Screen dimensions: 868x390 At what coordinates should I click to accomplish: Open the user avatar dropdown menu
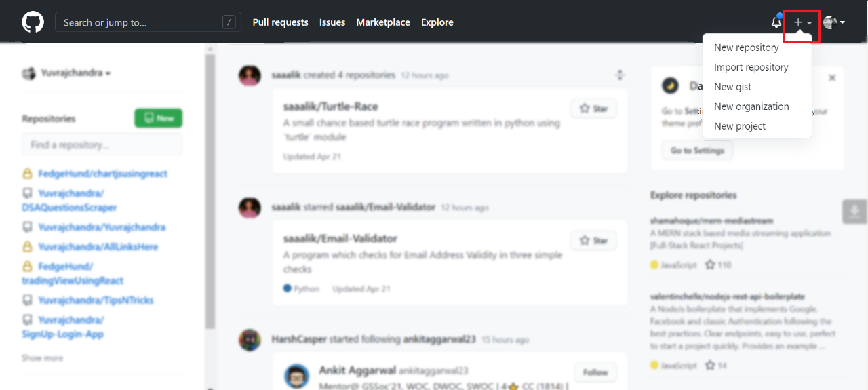coord(834,22)
